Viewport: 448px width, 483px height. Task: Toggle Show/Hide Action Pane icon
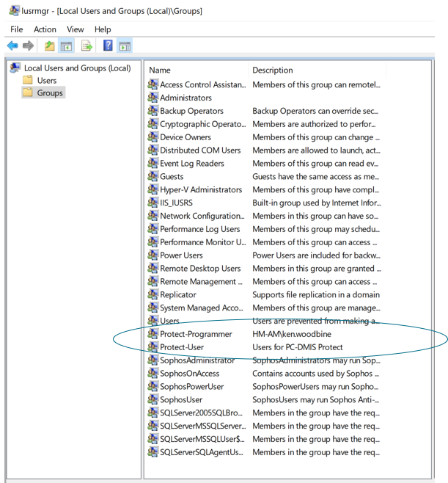click(x=125, y=46)
